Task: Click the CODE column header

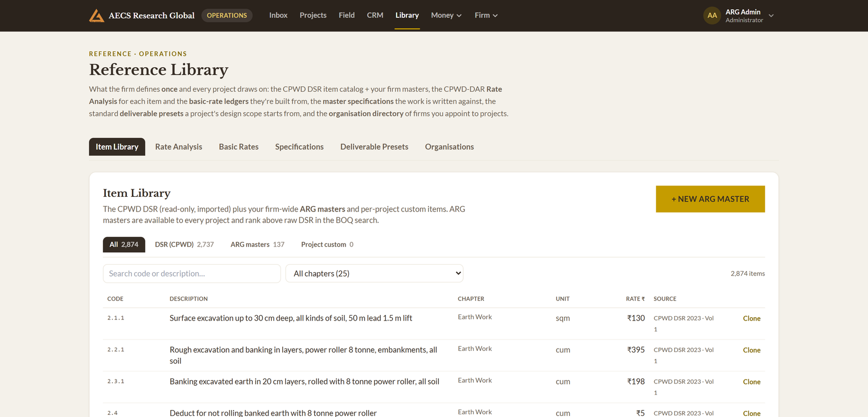Action: (115, 299)
